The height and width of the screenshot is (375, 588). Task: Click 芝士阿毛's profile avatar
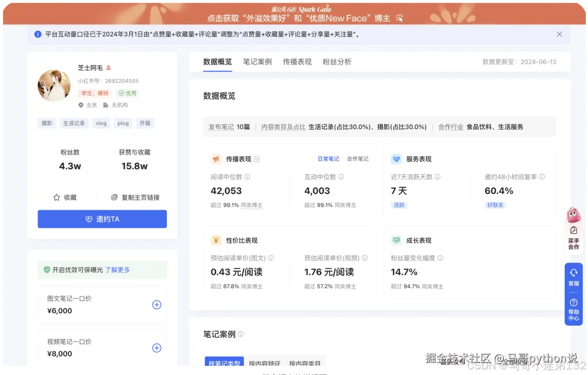coord(54,85)
